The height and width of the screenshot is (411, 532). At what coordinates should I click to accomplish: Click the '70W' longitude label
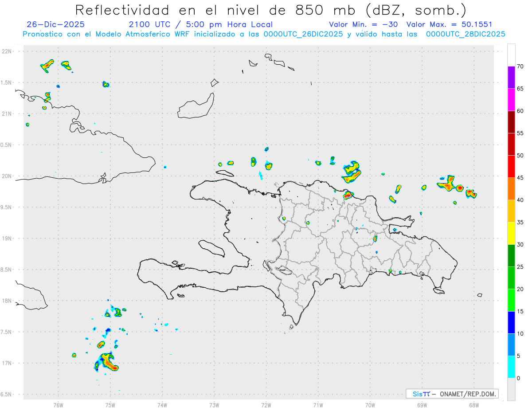[370, 405]
